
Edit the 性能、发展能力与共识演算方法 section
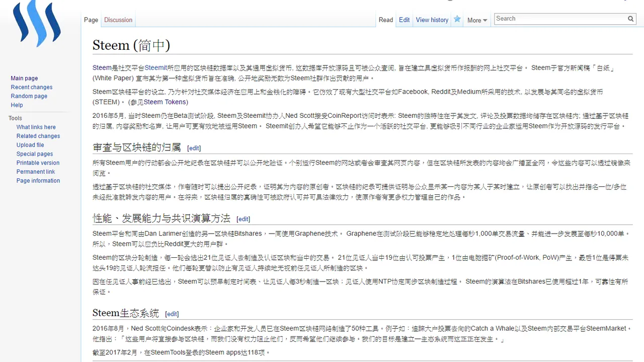(243, 219)
